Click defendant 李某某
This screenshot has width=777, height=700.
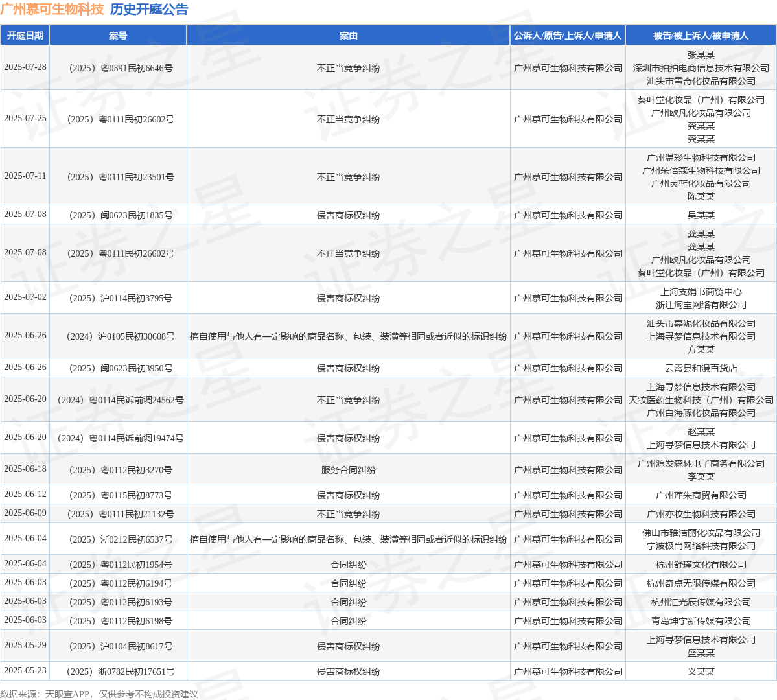click(x=701, y=476)
